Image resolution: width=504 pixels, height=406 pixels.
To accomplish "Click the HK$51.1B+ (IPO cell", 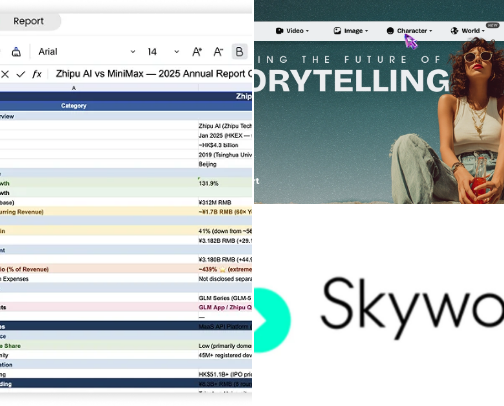I will point(225,374).
